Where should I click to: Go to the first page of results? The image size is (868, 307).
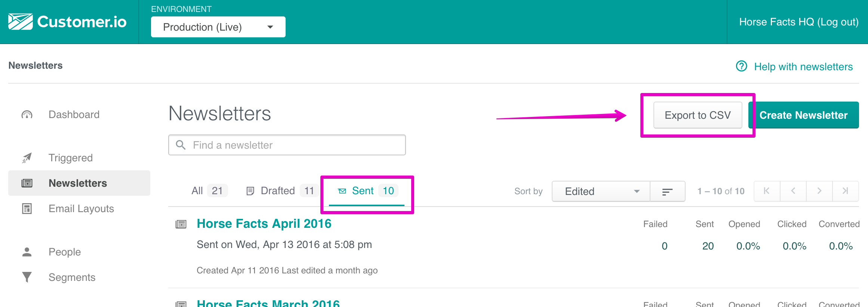pyautogui.click(x=767, y=191)
